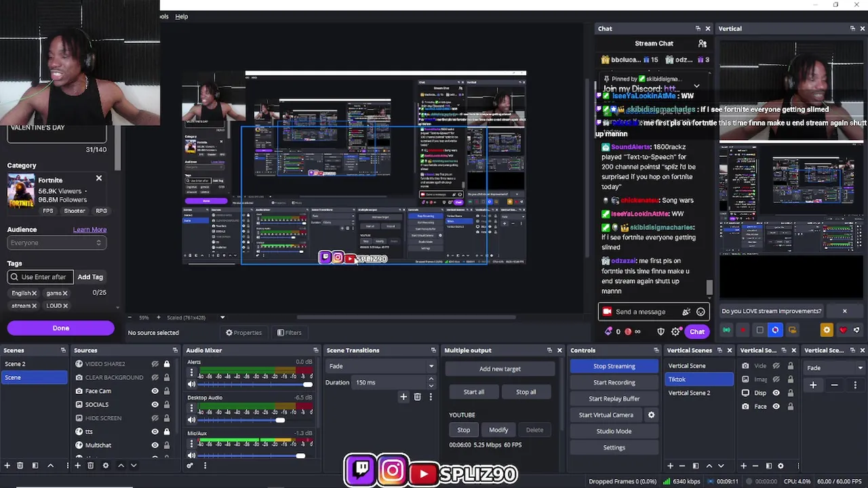The width and height of the screenshot is (868, 488).
Task: Click the red record icon in Vertical dock
Action: click(743, 330)
